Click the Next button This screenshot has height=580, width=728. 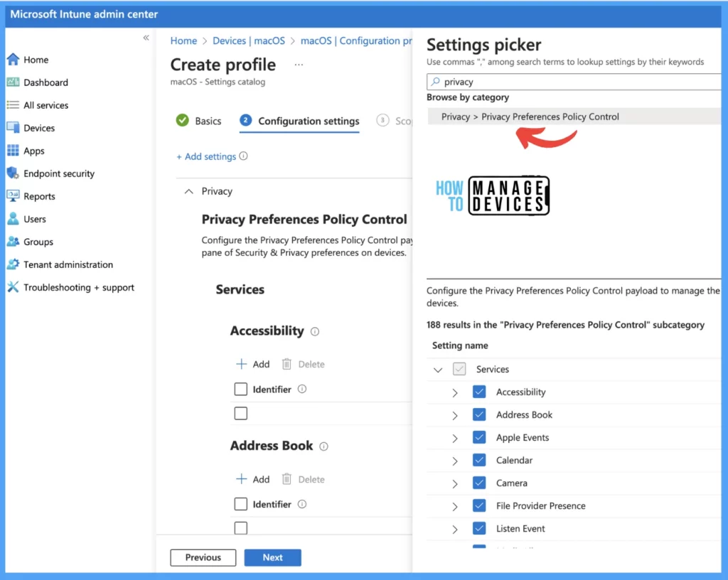[x=272, y=557]
